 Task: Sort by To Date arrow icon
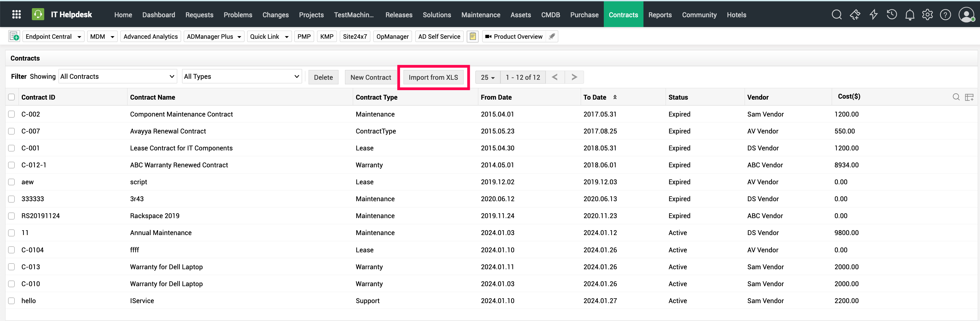coord(615,97)
